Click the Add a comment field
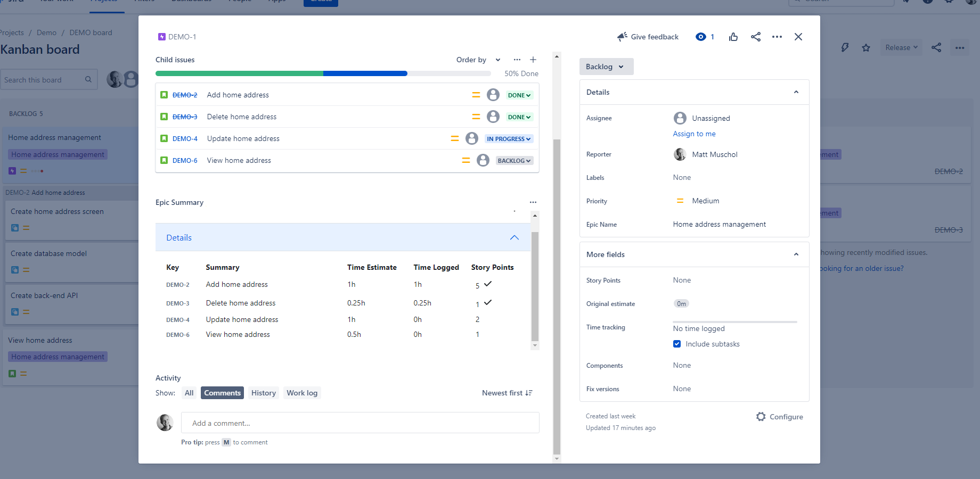980x479 pixels. (x=360, y=423)
